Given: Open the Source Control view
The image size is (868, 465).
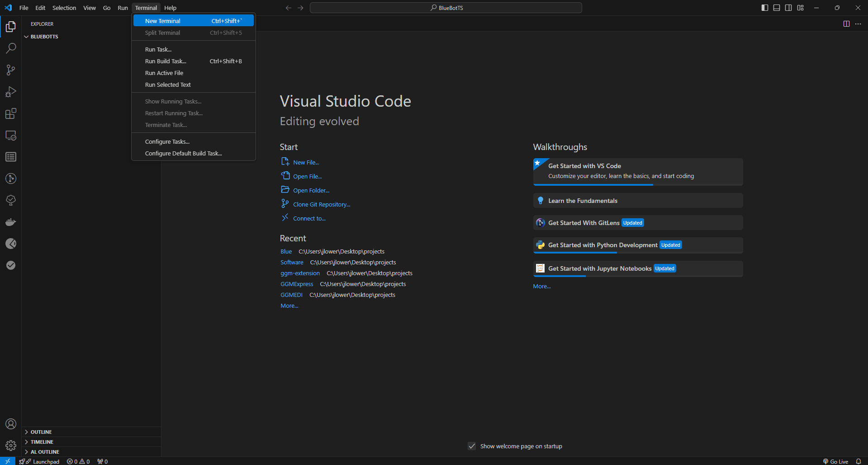Looking at the screenshot, I should click(11, 70).
